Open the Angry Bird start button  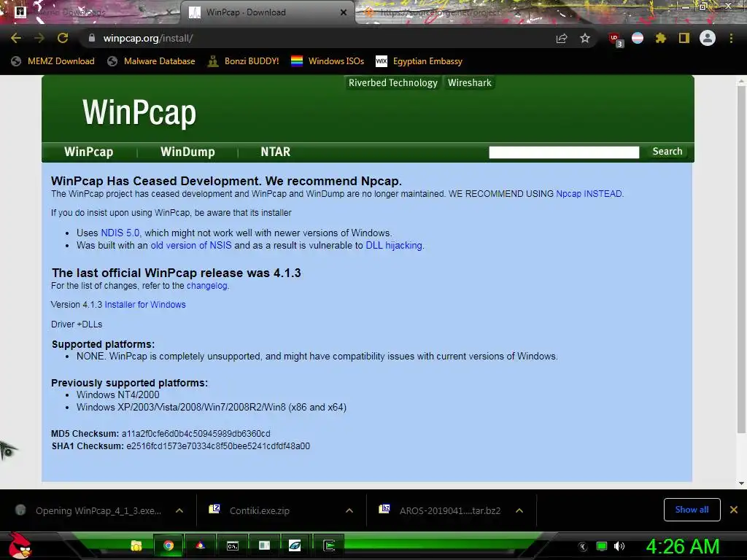pos(20,545)
